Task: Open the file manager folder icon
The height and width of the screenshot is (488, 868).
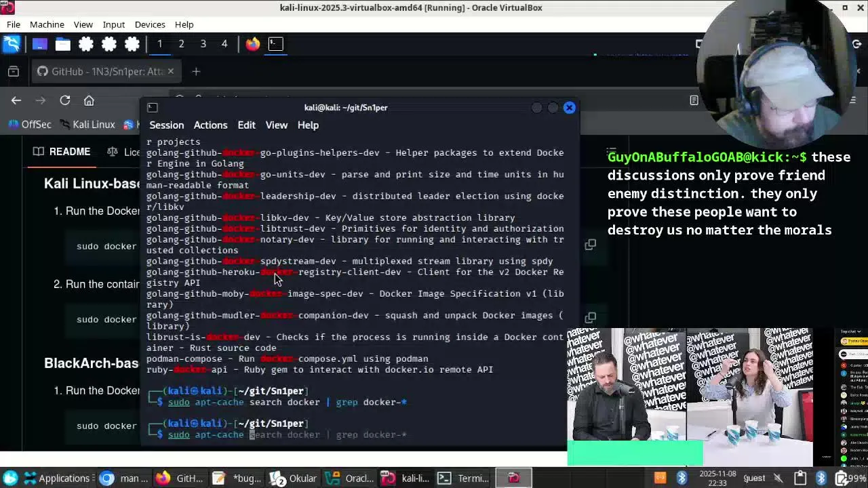Action: pos(62,44)
